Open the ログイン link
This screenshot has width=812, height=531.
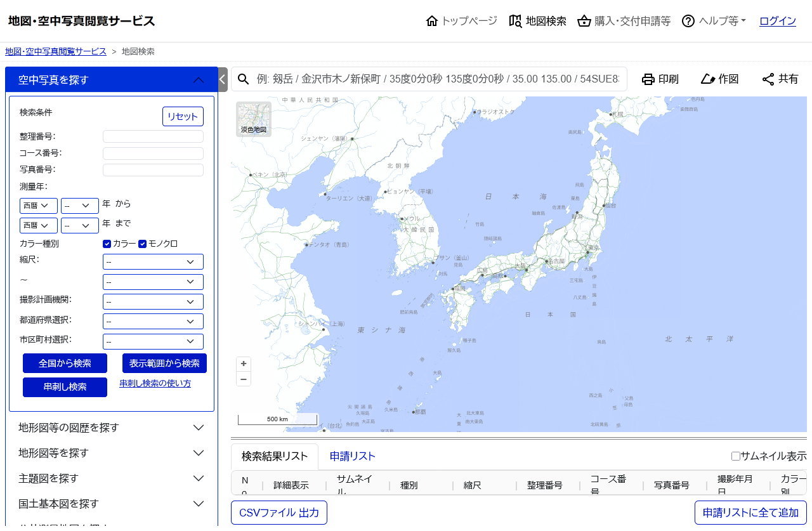(x=777, y=21)
